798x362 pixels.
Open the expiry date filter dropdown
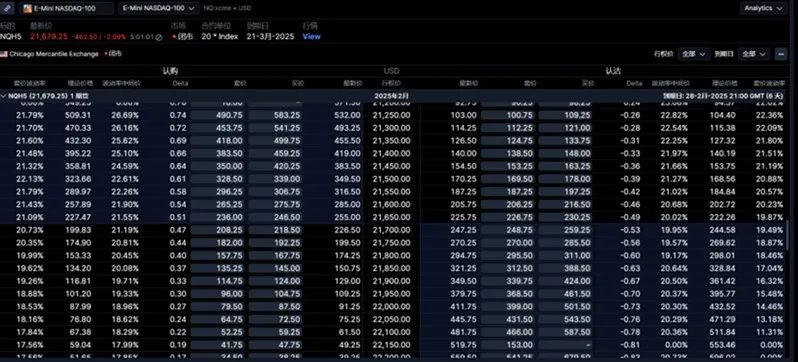(x=754, y=54)
